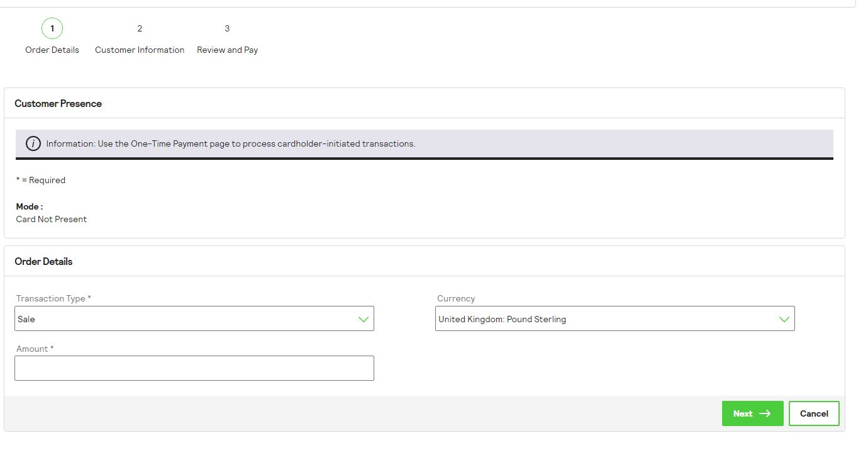Viewport: 868px width, 455px height.
Task: Select the Order Details step label
Action: tap(52, 50)
